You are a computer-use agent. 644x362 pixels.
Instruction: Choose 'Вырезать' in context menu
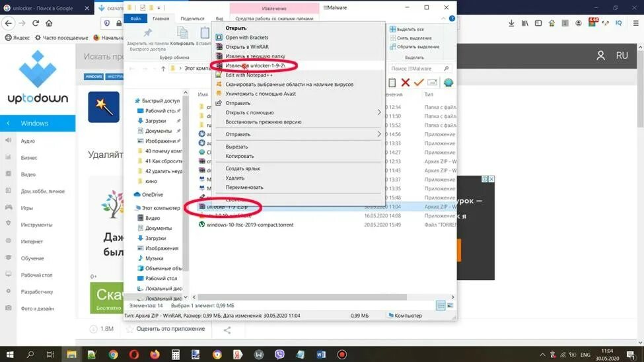(x=236, y=147)
